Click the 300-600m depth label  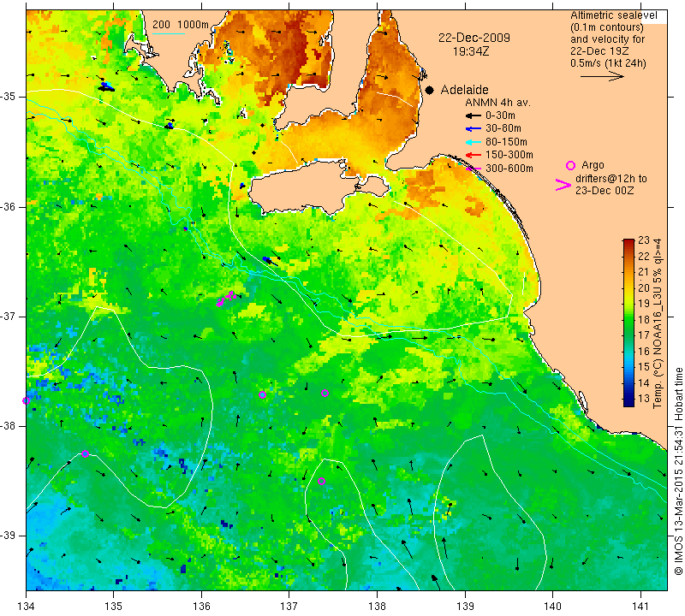[x=509, y=168]
